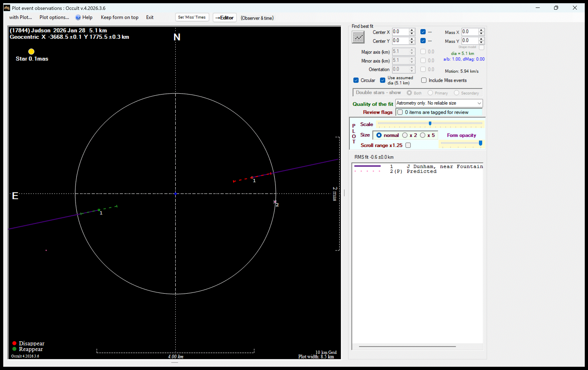Click the blue Help question mark icon
588x370 pixels.
pyautogui.click(x=78, y=17)
